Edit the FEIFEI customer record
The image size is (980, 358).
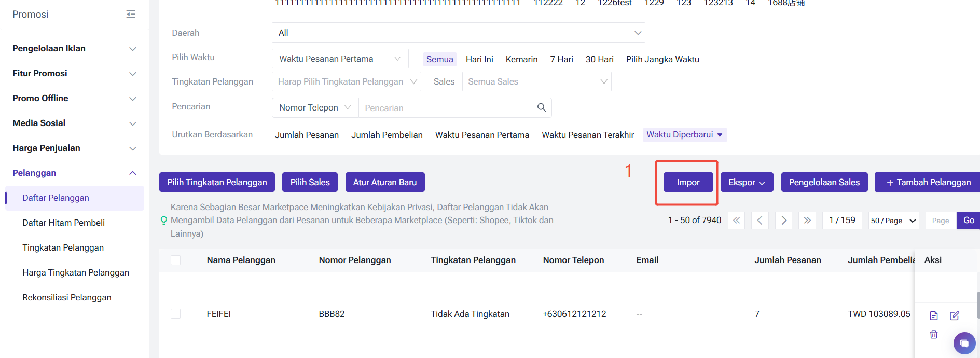(x=954, y=315)
